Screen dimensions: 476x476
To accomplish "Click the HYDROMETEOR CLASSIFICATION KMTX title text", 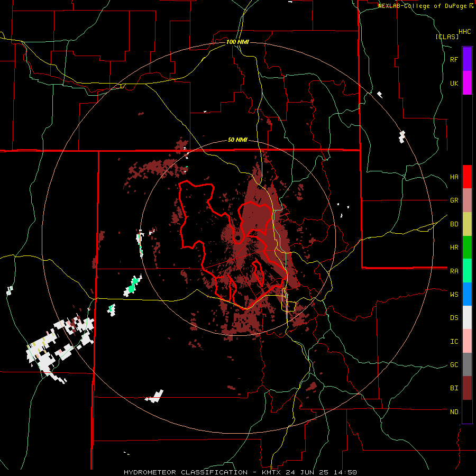I will [x=240, y=472].
